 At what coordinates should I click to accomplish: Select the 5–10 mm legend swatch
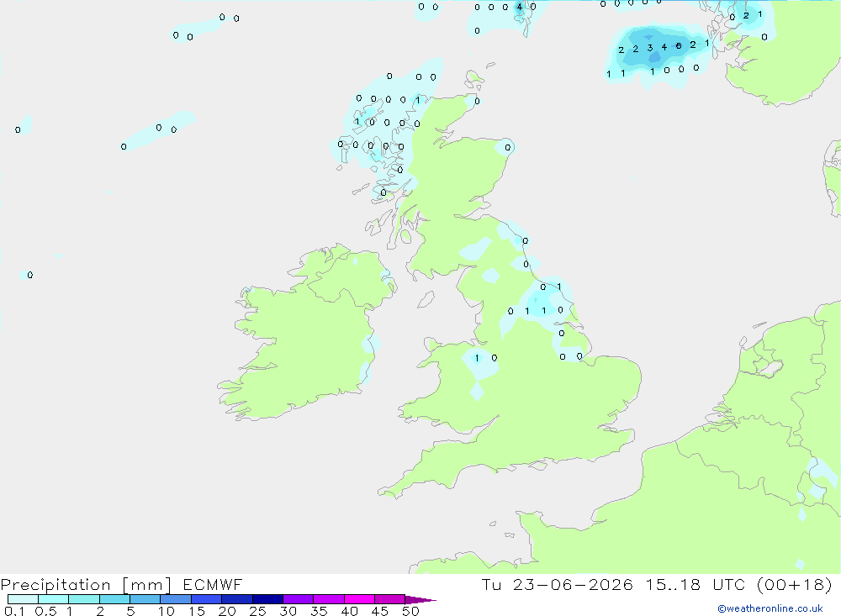point(145,599)
